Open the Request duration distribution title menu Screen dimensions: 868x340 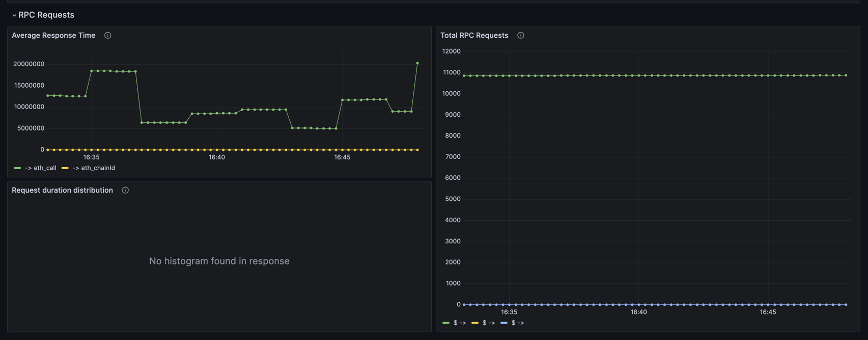pyautogui.click(x=62, y=190)
